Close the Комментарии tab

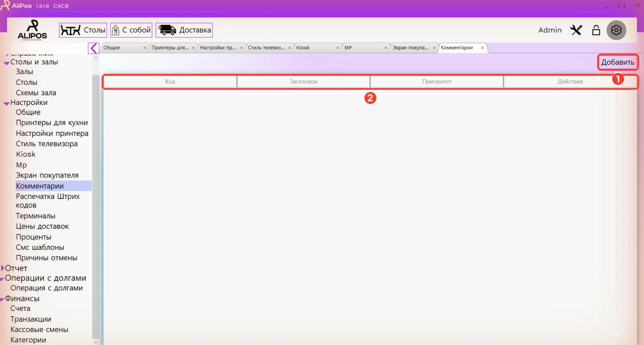[x=483, y=48]
